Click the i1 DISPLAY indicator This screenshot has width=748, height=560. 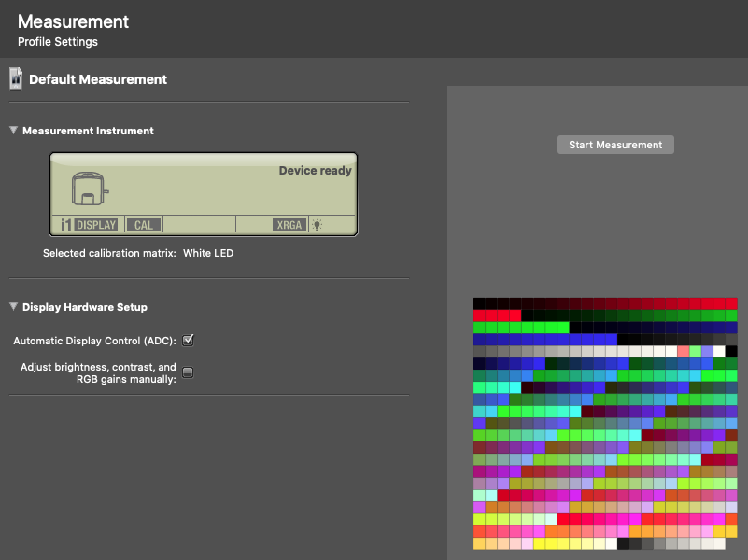(x=90, y=225)
